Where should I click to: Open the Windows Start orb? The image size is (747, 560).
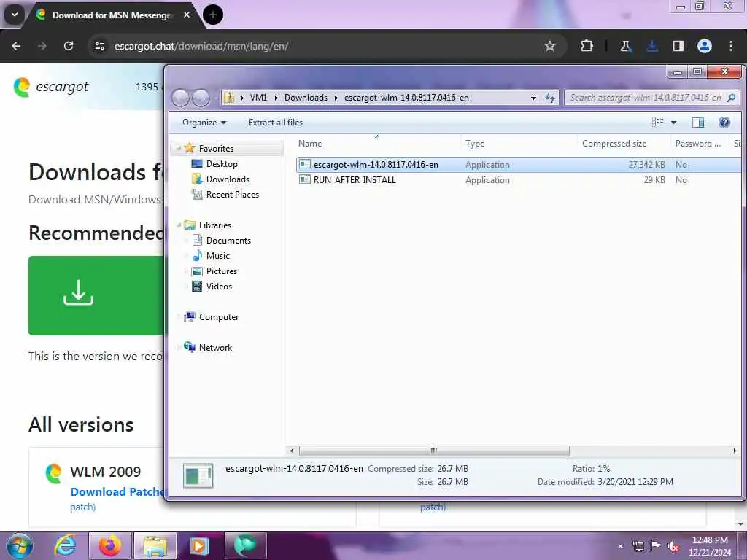tap(18, 545)
